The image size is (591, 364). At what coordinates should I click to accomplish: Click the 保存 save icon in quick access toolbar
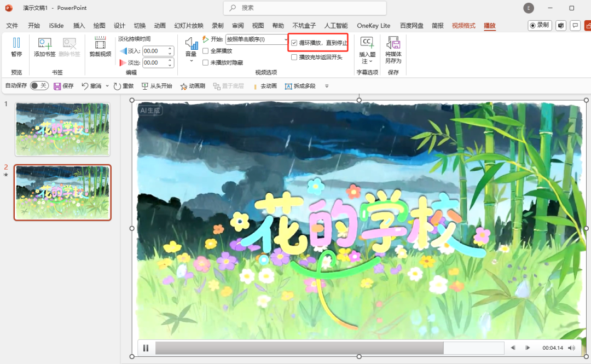(x=57, y=86)
